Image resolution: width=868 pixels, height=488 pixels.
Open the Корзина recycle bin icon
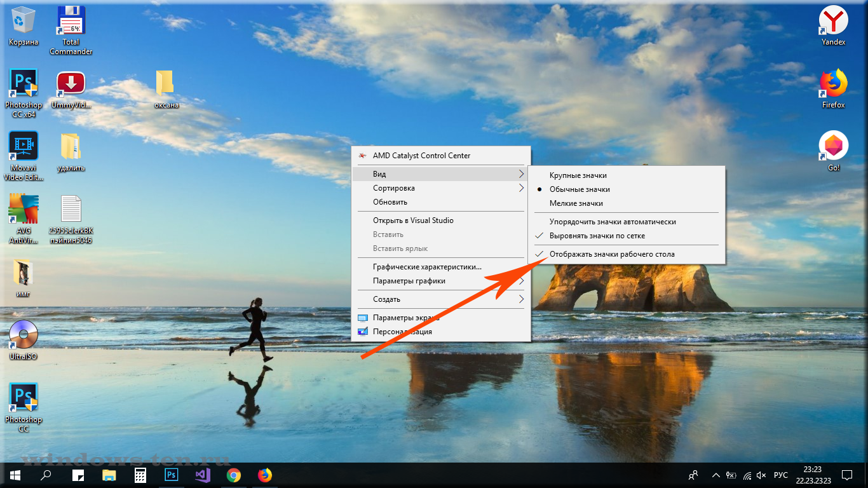tap(24, 25)
